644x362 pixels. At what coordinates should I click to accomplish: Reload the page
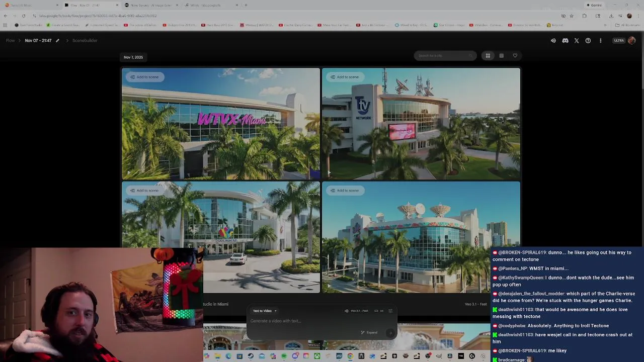coord(23,16)
